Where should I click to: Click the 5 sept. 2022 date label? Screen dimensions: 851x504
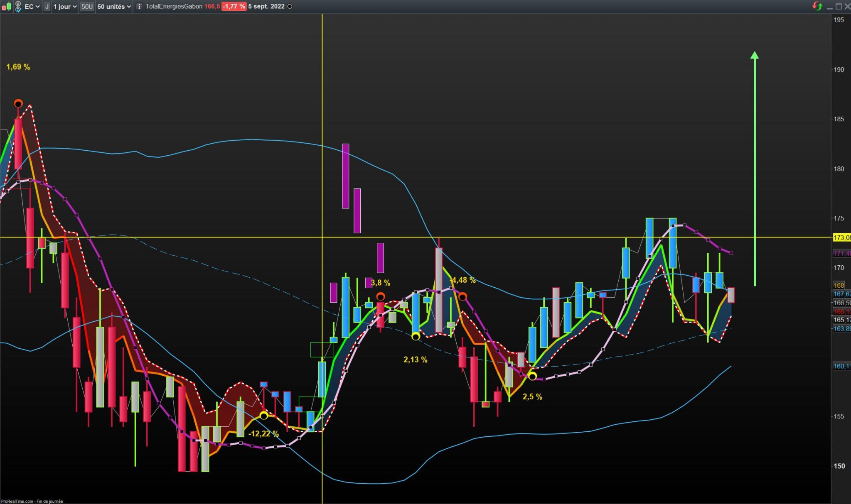click(266, 7)
